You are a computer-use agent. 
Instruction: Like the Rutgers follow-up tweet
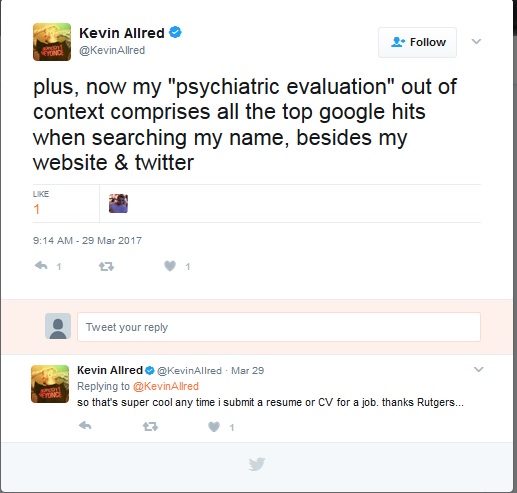214,427
